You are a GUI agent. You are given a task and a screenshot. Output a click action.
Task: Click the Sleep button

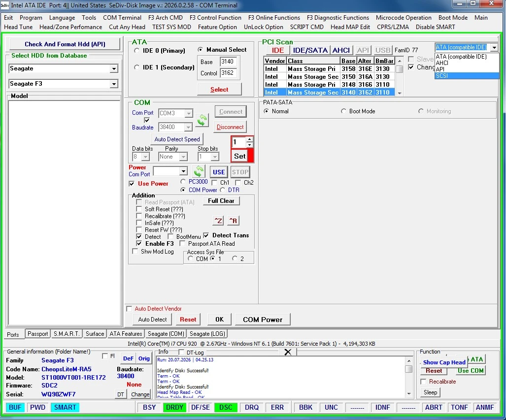(430, 392)
